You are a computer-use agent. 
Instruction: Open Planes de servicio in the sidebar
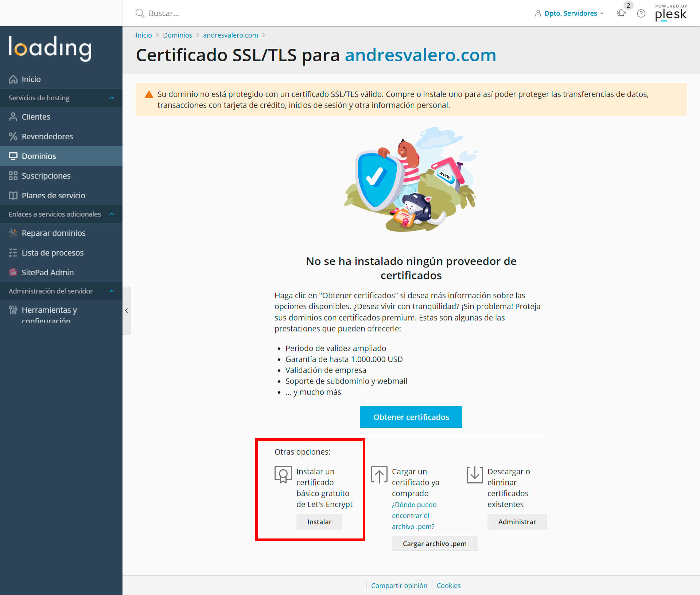point(61,195)
